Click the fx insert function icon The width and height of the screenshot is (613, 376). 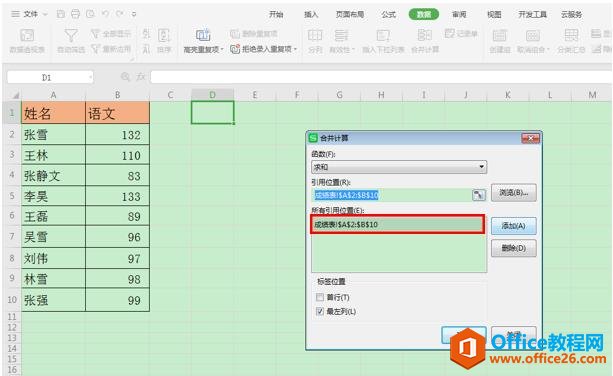coord(140,77)
